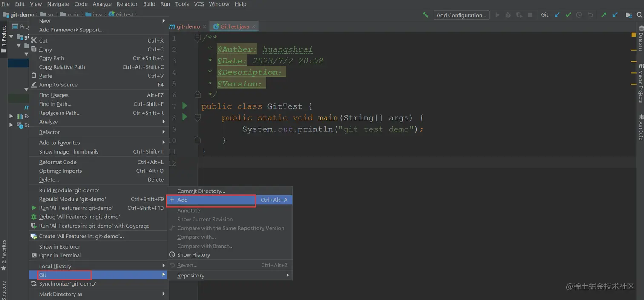Viewport: 644px width, 300px height.
Task: Select Rebuild Module 'git-demo'
Action: click(98, 199)
